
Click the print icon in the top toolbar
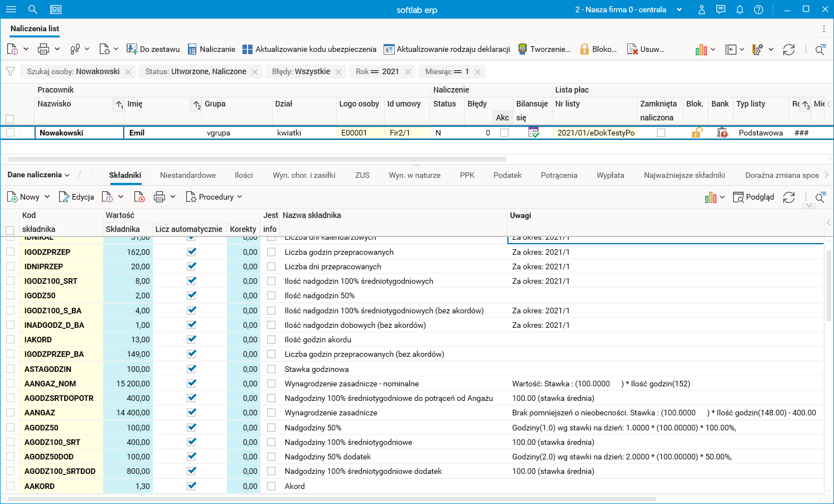43,49
